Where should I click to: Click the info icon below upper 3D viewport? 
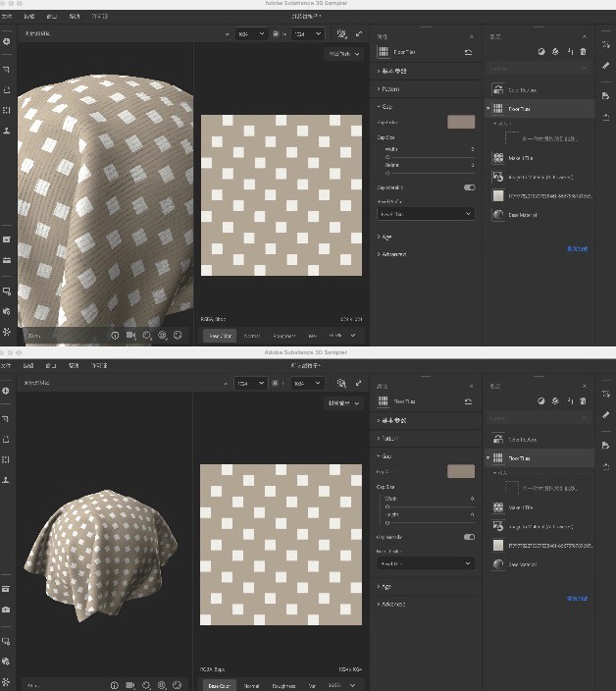115,336
